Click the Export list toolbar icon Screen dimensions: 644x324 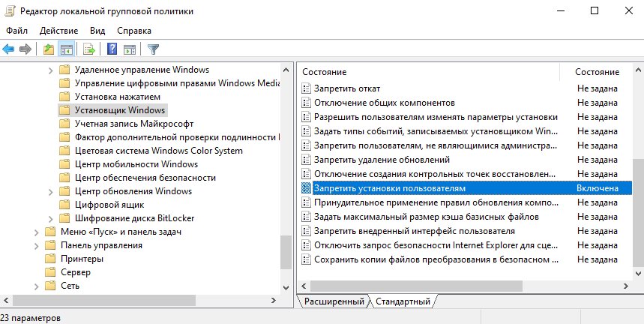tap(89, 49)
